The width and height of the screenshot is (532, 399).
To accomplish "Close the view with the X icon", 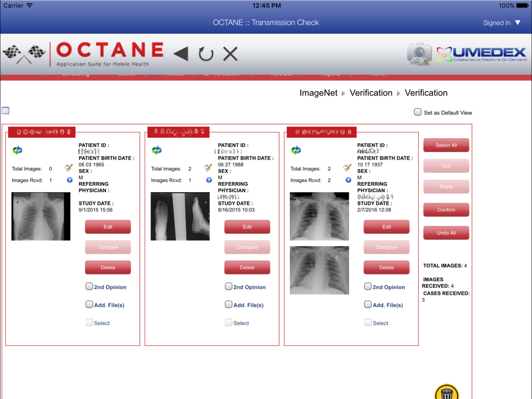I will [x=230, y=54].
